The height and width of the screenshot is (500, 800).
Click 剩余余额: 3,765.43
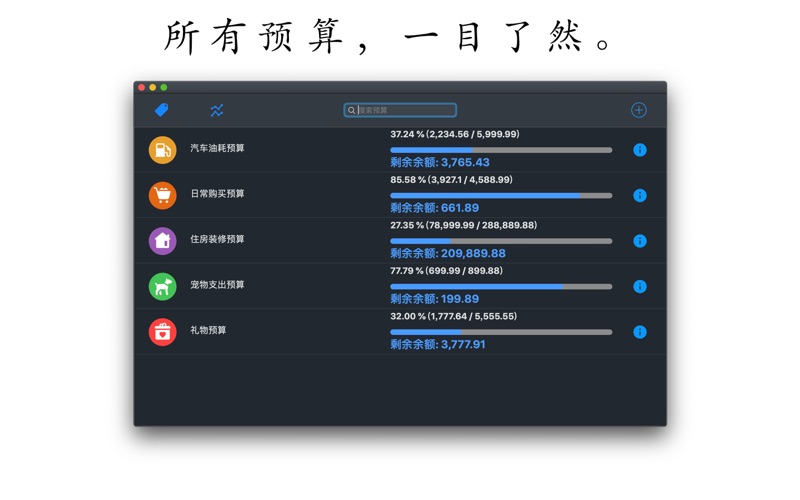(440, 162)
